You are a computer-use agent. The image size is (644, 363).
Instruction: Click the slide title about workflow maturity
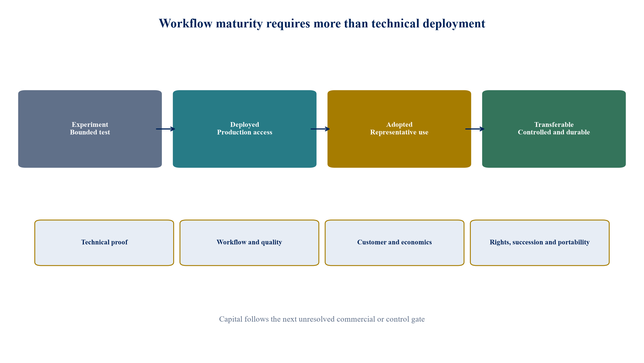coord(322,24)
